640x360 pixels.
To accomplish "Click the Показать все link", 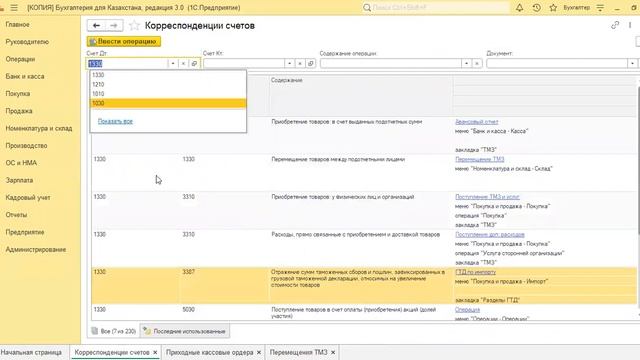I will [115, 121].
